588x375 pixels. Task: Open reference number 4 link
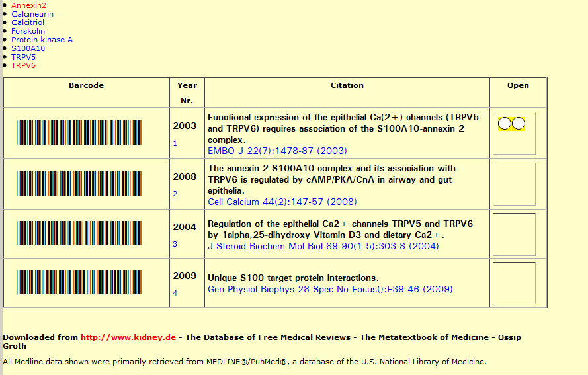point(175,293)
